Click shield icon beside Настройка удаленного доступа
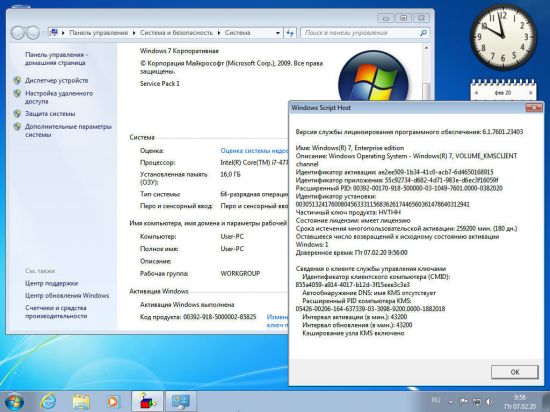550x412 pixels. pyautogui.click(x=17, y=94)
